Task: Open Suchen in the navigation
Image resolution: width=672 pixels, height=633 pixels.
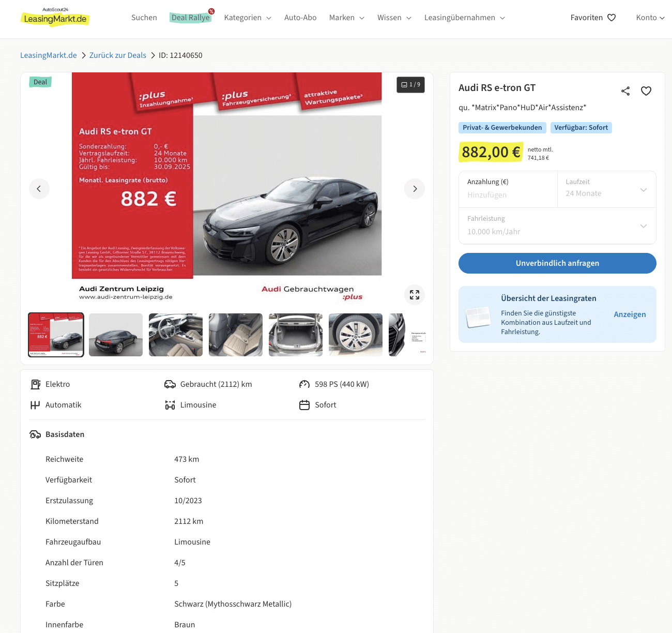Action: point(144,18)
